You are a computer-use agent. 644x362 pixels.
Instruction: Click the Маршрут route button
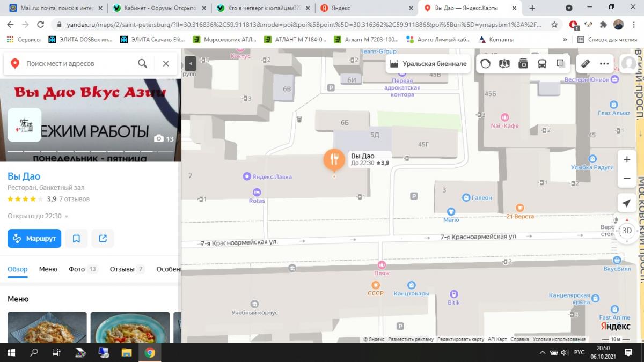tap(34, 239)
